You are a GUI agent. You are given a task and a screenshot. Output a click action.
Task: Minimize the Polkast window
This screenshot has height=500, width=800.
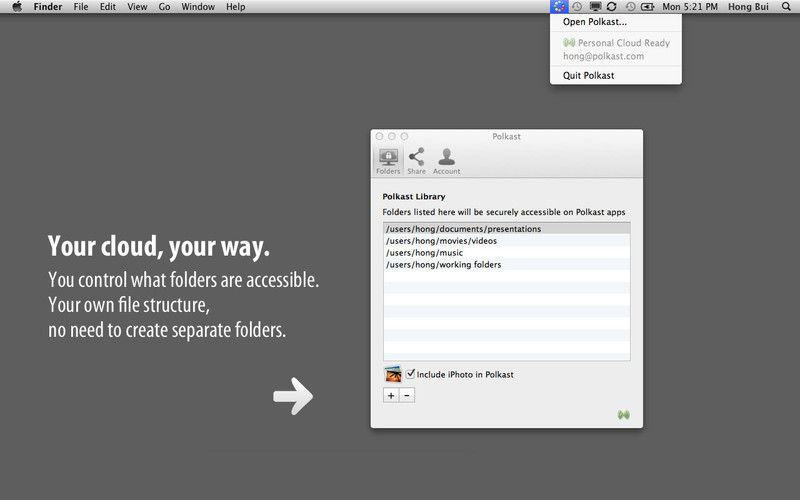(x=392, y=136)
